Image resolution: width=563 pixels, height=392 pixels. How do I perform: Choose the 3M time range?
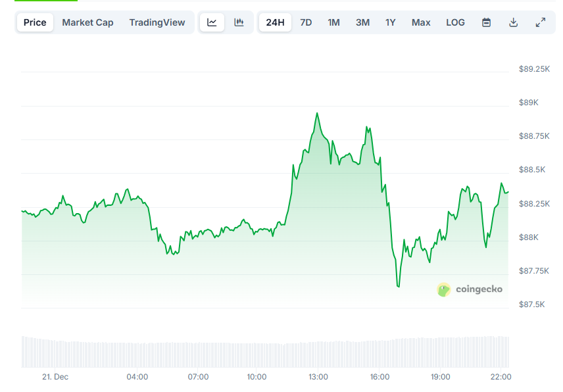(x=362, y=22)
